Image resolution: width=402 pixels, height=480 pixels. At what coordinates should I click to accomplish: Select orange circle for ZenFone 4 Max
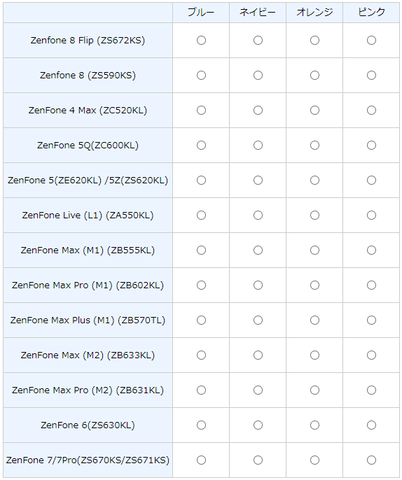pos(315,110)
